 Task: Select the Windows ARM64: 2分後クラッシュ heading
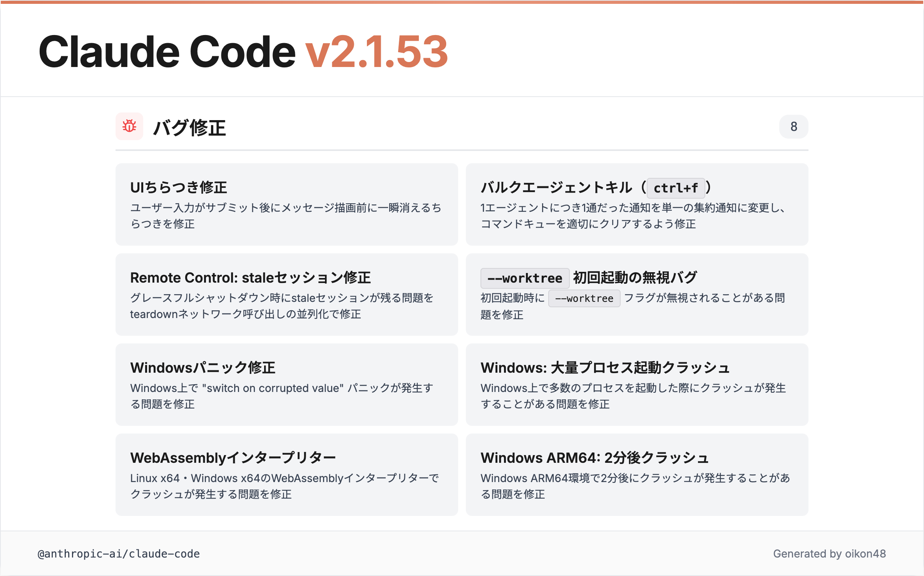coord(594,458)
